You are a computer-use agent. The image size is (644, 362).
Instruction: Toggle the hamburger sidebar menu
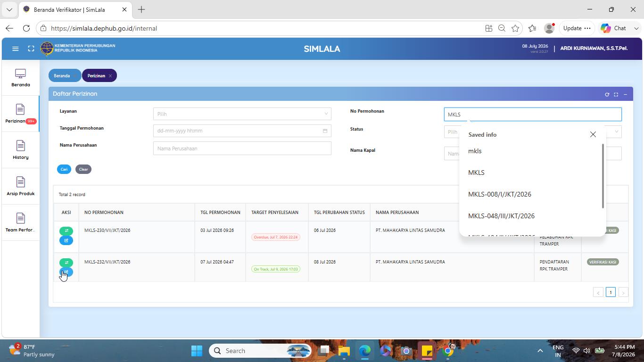pyautogui.click(x=15, y=49)
